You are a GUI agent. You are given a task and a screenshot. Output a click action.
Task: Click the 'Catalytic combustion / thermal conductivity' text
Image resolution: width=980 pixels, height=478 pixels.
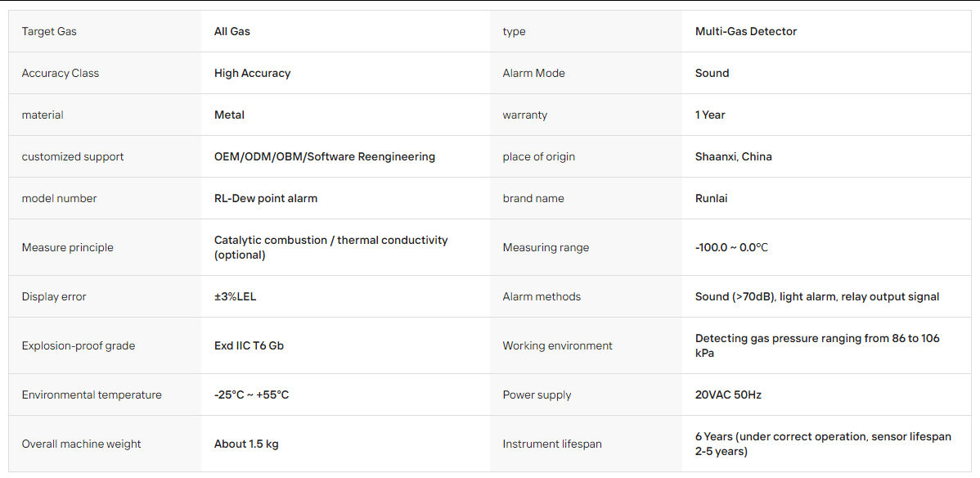(x=330, y=241)
